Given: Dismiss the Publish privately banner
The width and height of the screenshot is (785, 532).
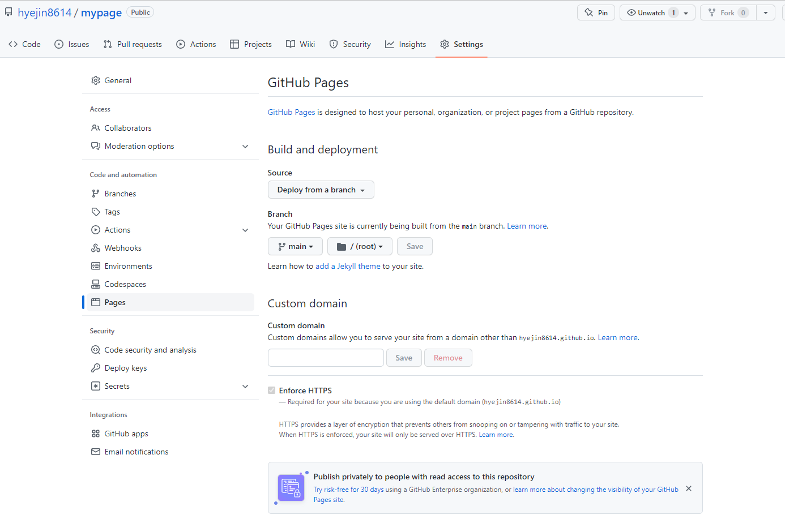Looking at the screenshot, I should pyautogui.click(x=689, y=488).
